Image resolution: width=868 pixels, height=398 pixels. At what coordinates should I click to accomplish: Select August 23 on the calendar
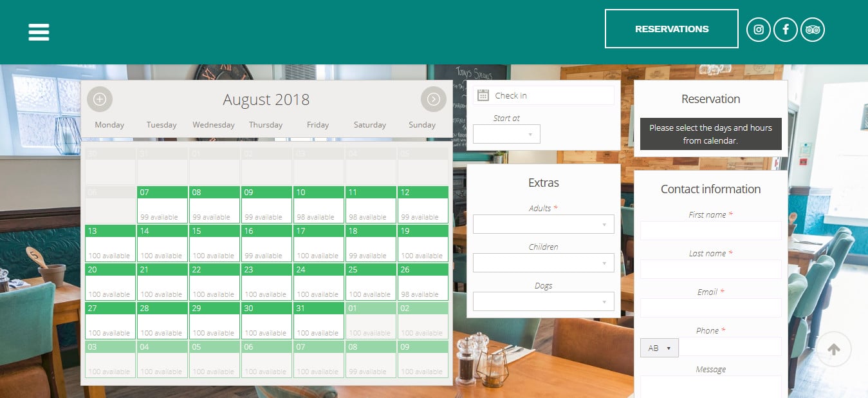[266, 282]
